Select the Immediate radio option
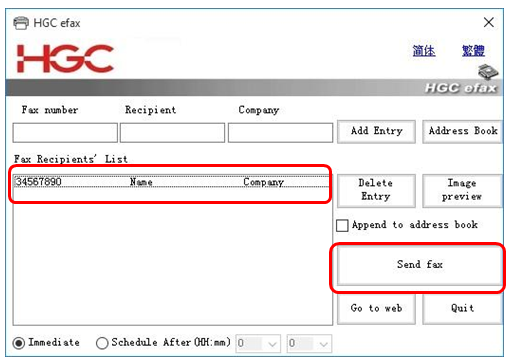This screenshot has height=363, width=509. 19,343
